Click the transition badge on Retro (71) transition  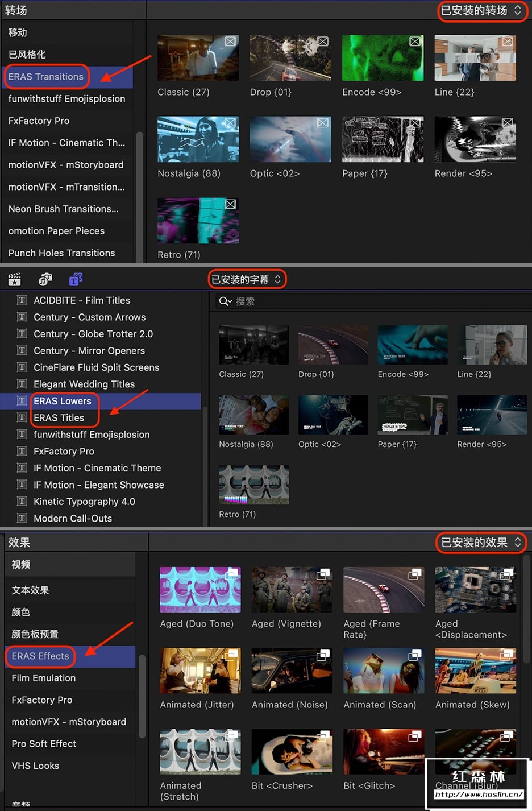230,204
